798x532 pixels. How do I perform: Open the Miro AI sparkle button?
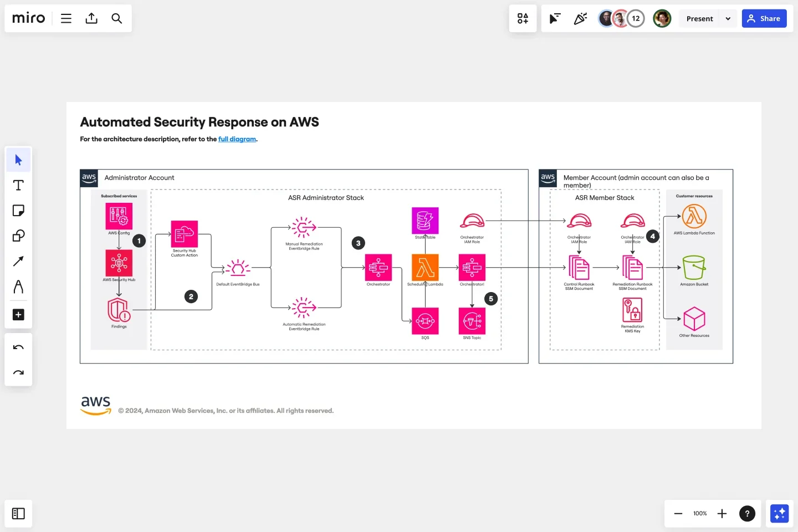779,514
